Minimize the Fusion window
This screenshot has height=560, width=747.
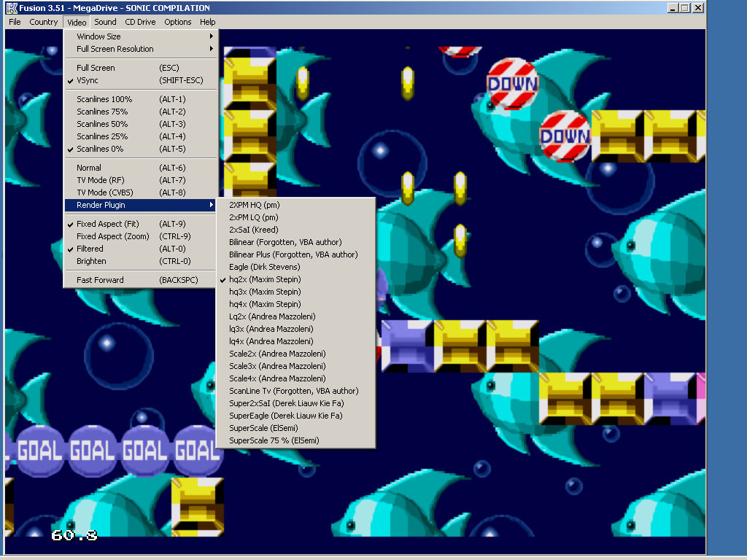[673, 7]
